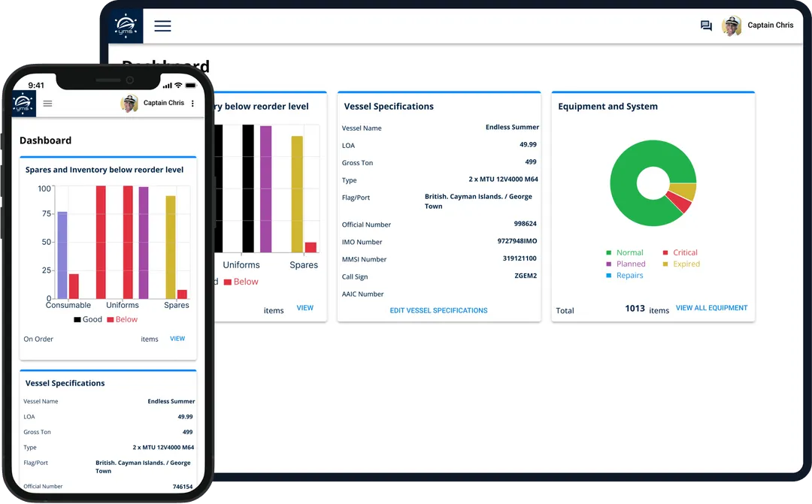Open Captain Chris user name on desktop
The image size is (812, 504).
point(770,26)
